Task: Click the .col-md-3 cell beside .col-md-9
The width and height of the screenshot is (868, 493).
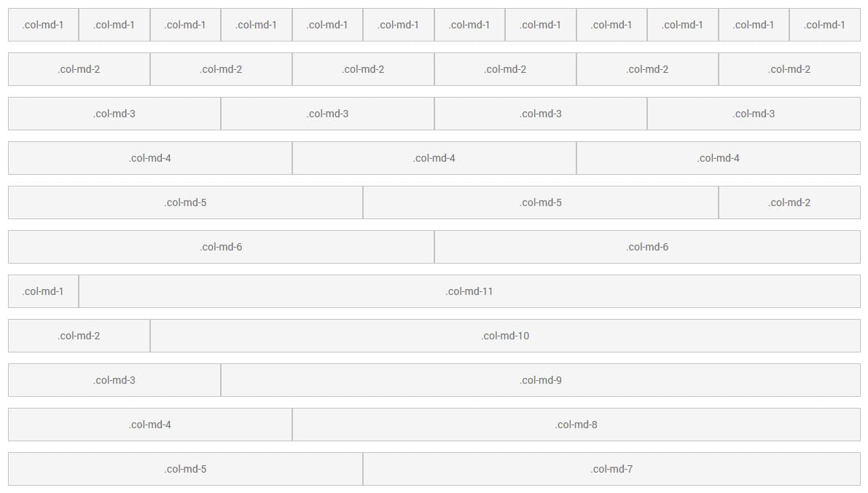Action: click(x=114, y=380)
